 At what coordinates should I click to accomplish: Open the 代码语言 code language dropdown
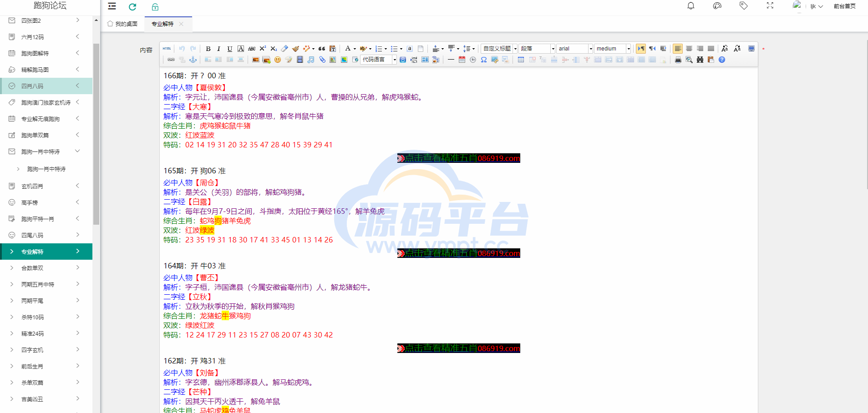(x=379, y=60)
